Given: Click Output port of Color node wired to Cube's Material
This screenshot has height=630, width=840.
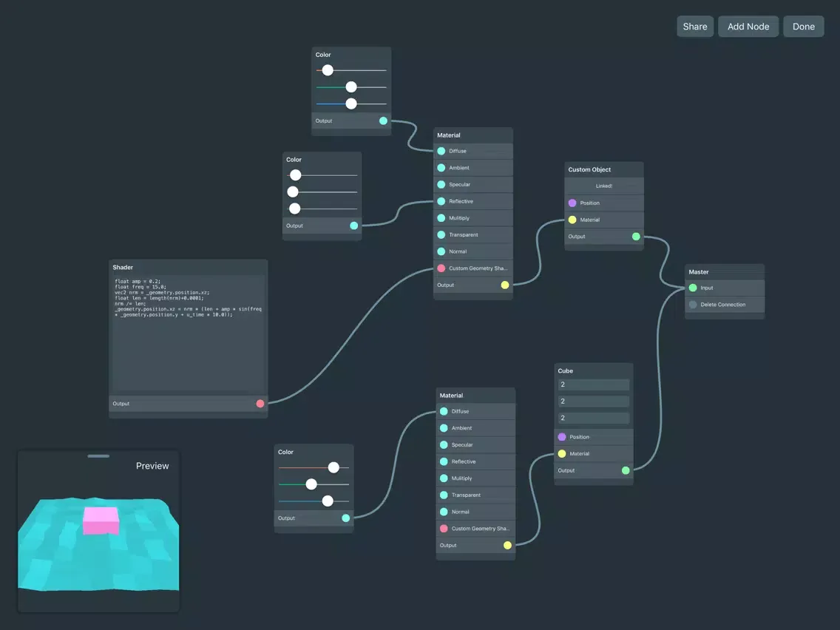Looking at the screenshot, I should point(345,518).
